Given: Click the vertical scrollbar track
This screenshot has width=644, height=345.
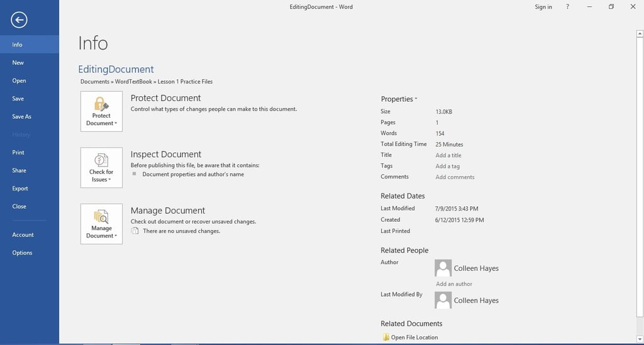Looking at the screenshot, I should [x=640, y=326].
